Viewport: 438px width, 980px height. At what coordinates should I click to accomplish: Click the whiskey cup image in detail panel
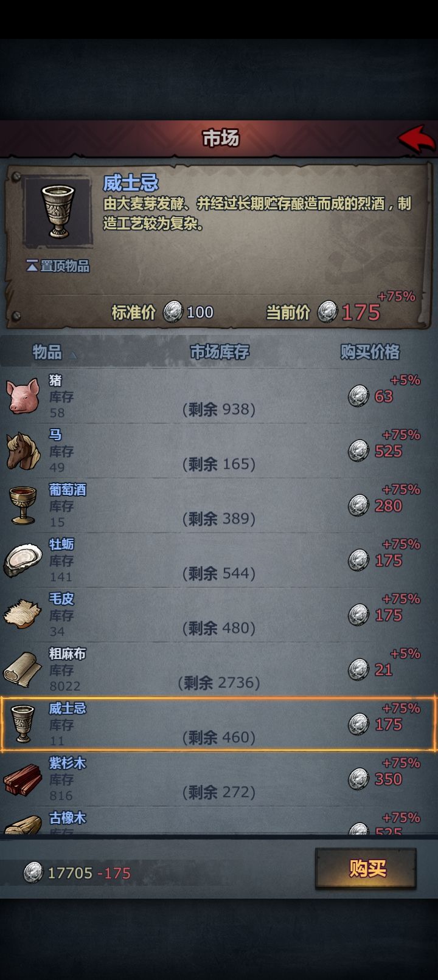(58, 212)
